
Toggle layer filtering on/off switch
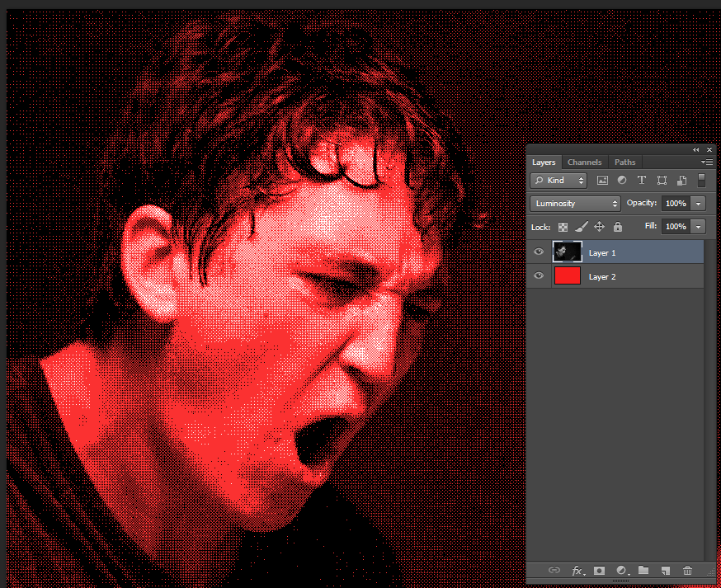click(x=701, y=181)
